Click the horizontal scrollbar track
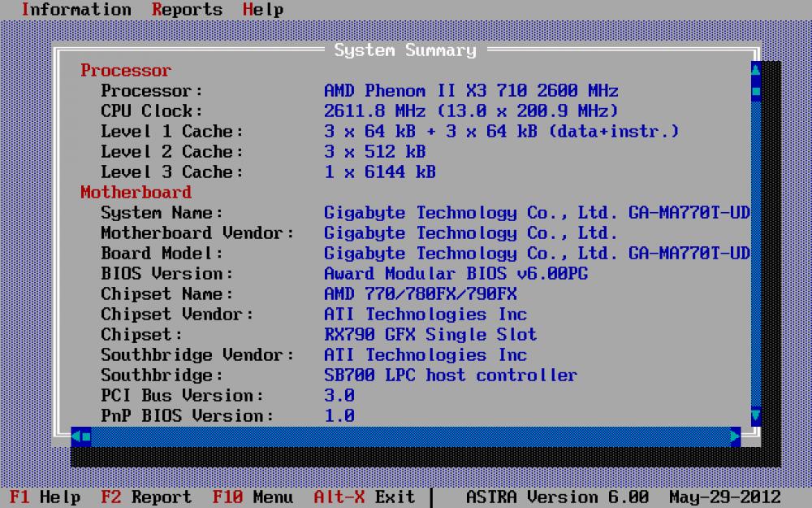 (x=406, y=436)
